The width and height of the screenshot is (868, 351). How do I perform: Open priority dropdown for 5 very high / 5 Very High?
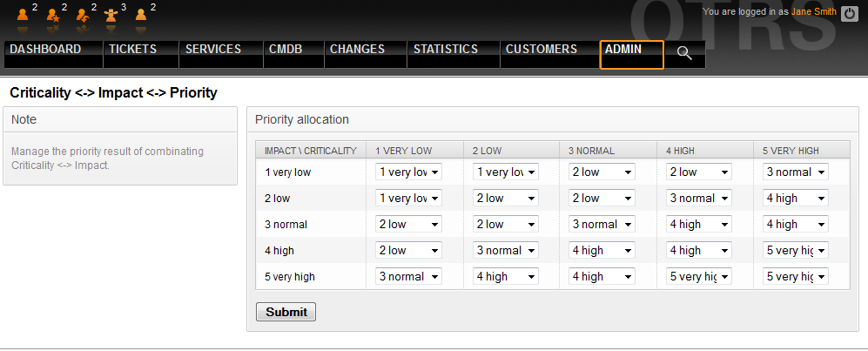[796, 277]
